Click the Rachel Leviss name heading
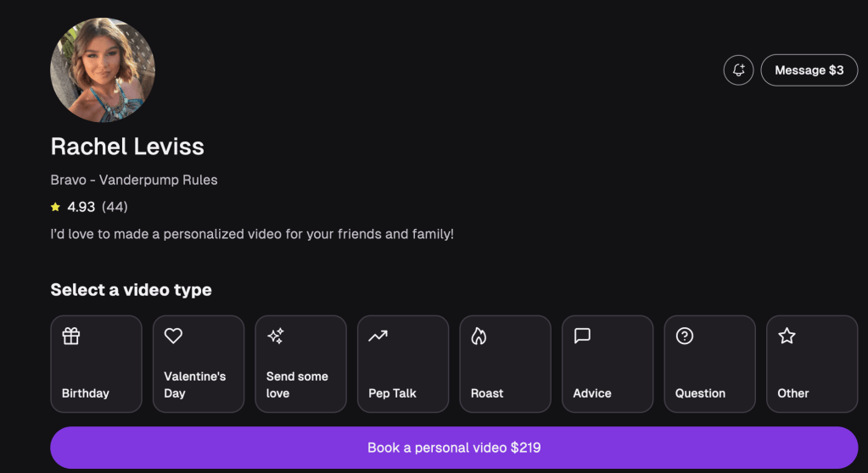868x473 pixels. (127, 147)
